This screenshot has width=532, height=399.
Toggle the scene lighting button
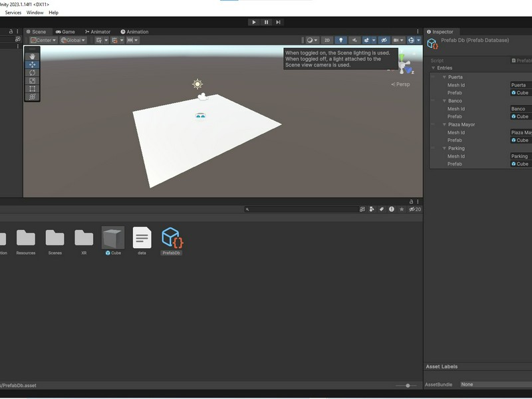pos(340,39)
